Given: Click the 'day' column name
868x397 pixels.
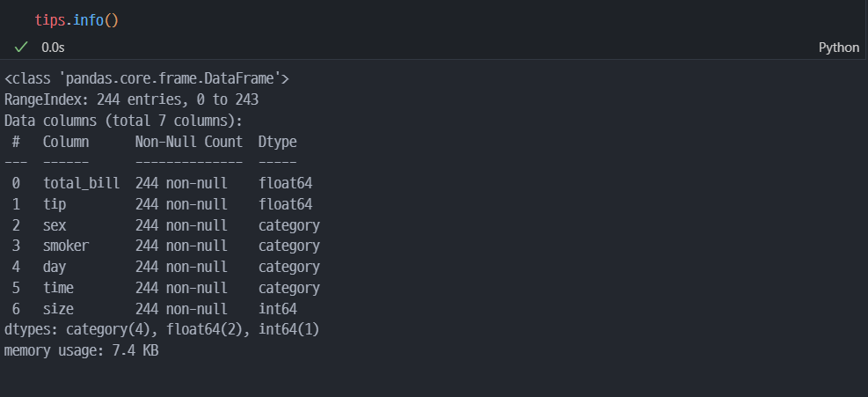Looking at the screenshot, I should 55,267.
